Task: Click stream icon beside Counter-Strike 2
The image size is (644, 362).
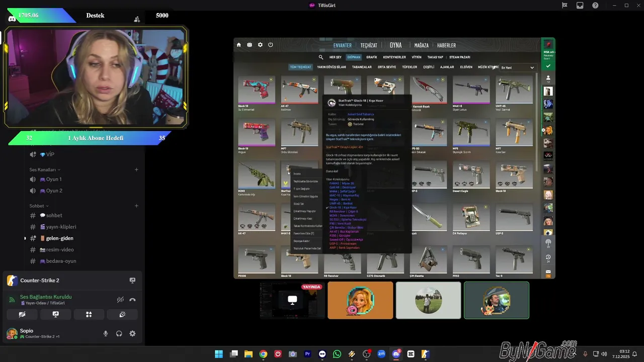Action: pyautogui.click(x=132, y=281)
